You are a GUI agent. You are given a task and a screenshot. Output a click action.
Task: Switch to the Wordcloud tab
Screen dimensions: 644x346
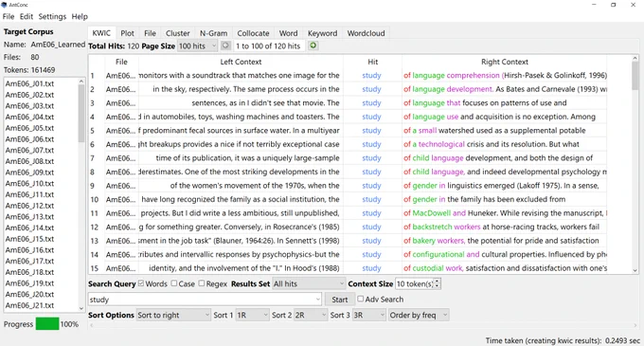click(366, 33)
